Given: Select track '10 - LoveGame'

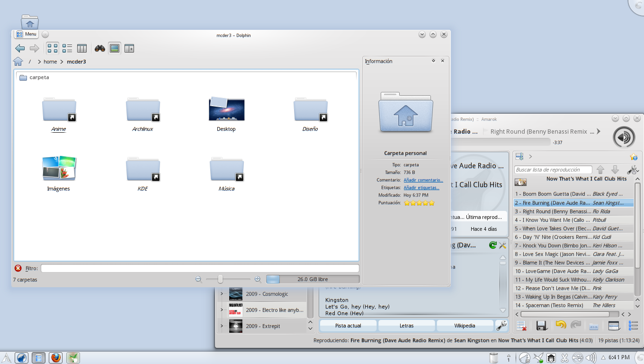Looking at the screenshot, I should pyautogui.click(x=574, y=271).
